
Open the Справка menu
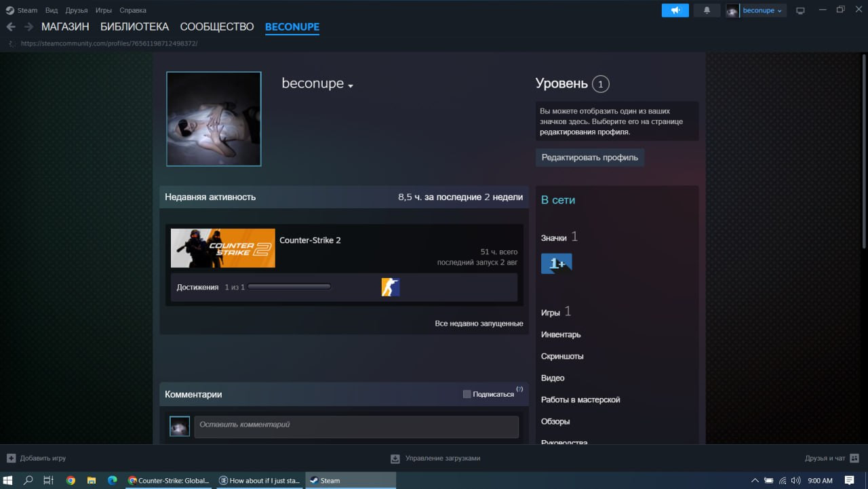pos(132,10)
